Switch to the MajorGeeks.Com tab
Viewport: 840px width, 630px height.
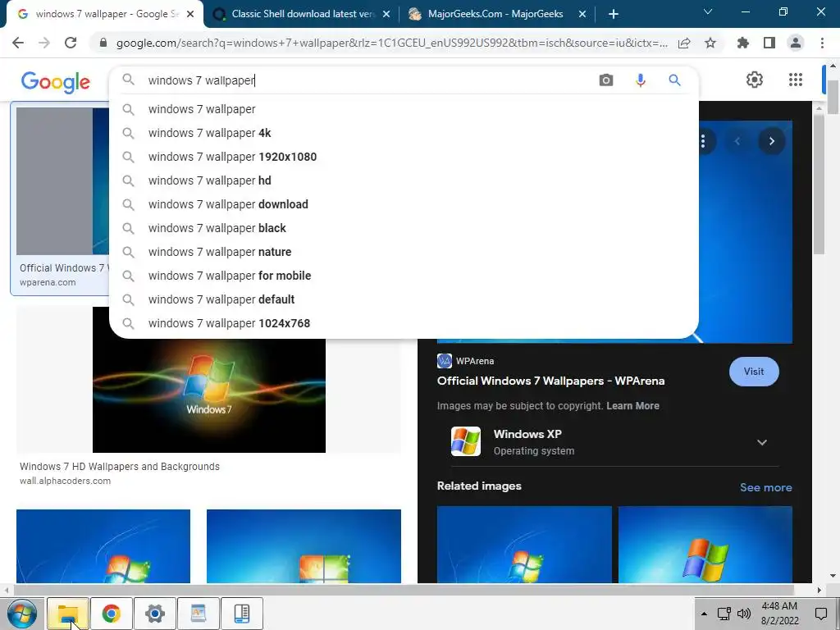pyautogui.click(x=495, y=14)
